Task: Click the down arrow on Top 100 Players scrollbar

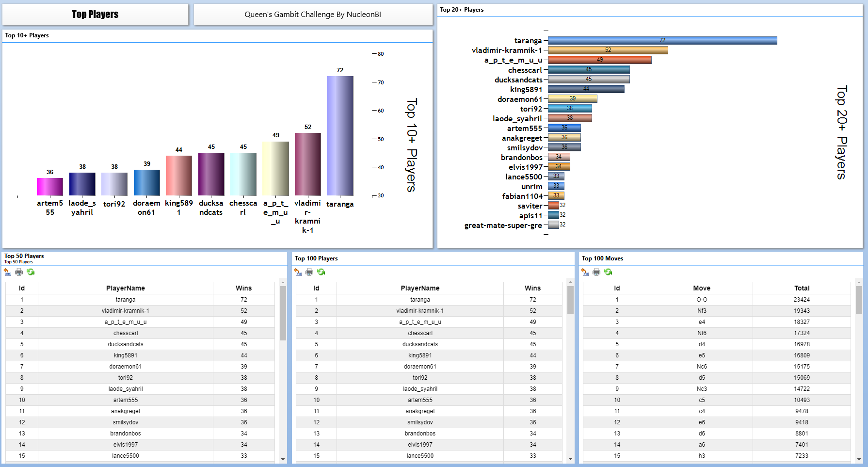Action: click(x=570, y=460)
